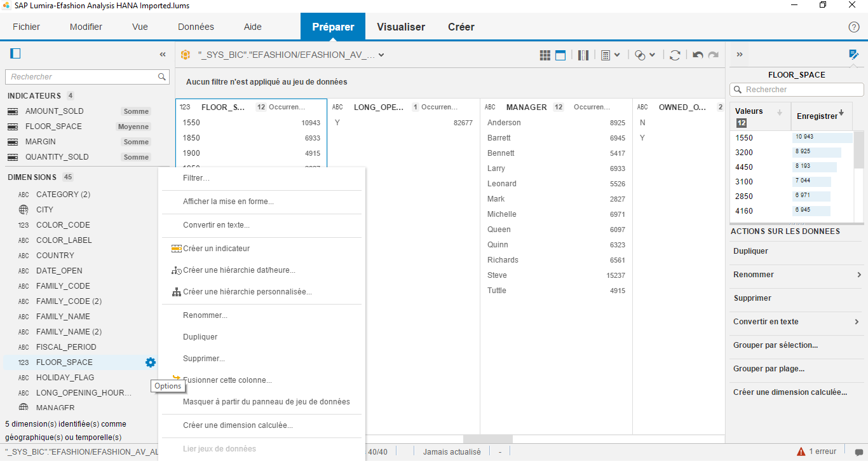This screenshot has width=868, height=461.
Task: Click the CITY globe icon
Action: coord(24,210)
